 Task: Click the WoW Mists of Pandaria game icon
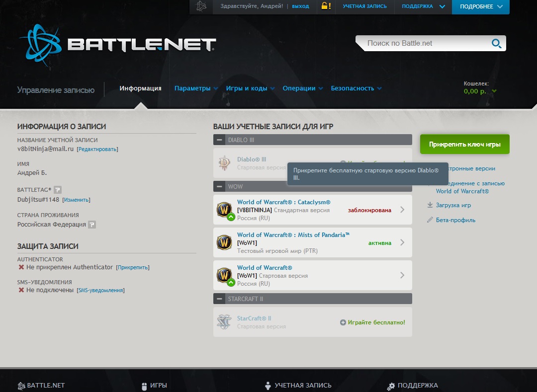click(225, 242)
